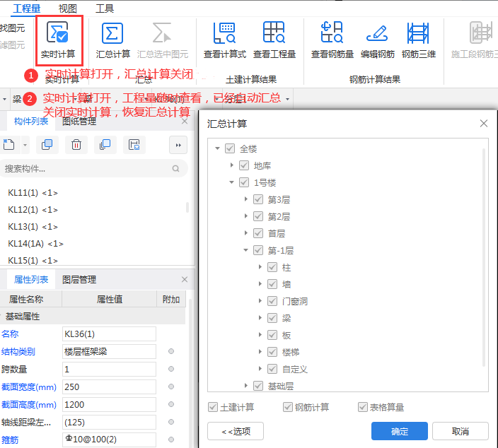Click the <<选项 options button
Image resolution: width=498 pixels, height=448 pixels.
pos(236,431)
